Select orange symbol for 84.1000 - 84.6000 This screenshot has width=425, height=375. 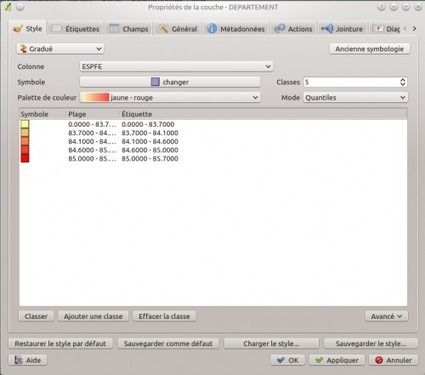pos(25,141)
